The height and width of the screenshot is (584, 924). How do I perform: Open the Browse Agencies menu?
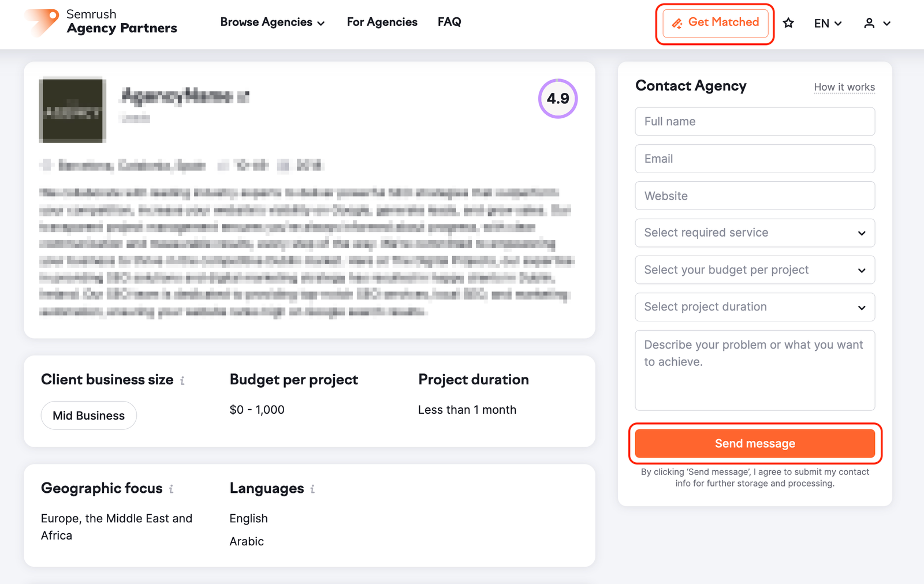[x=273, y=22]
